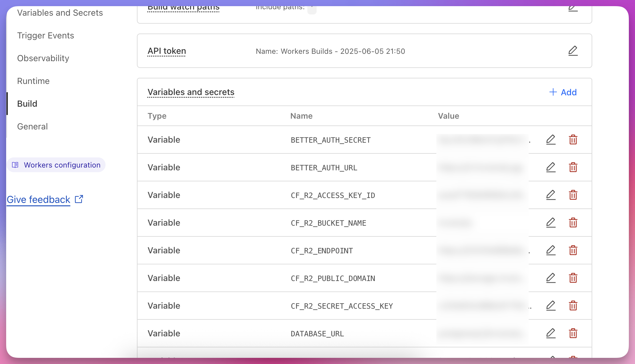Edit the API token setting
Viewport: 635px width, 364px height.
tap(573, 51)
